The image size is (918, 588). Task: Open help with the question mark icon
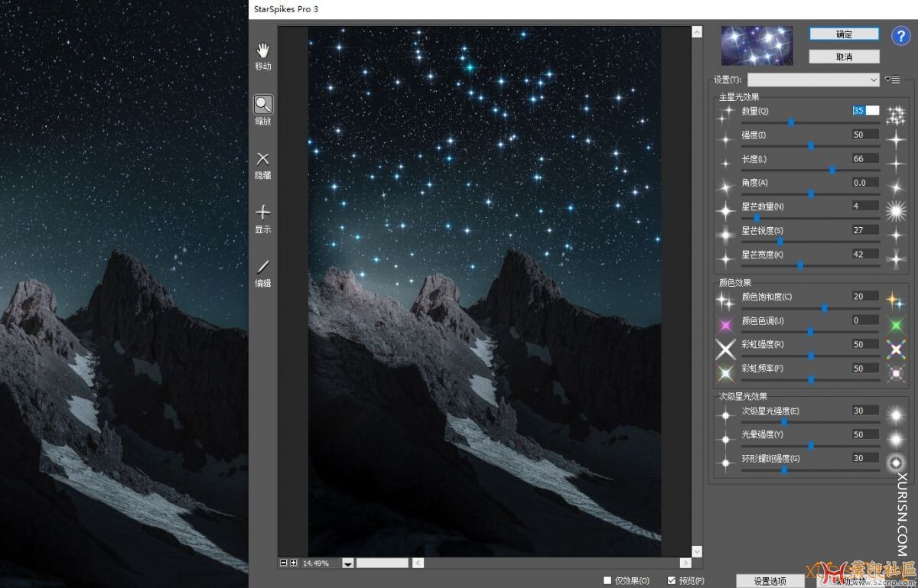click(900, 35)
